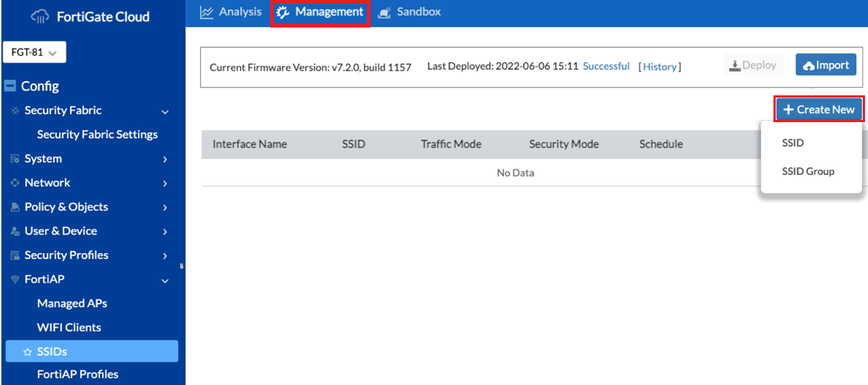Choose SSID Group from Create New menu

(808, 171)
